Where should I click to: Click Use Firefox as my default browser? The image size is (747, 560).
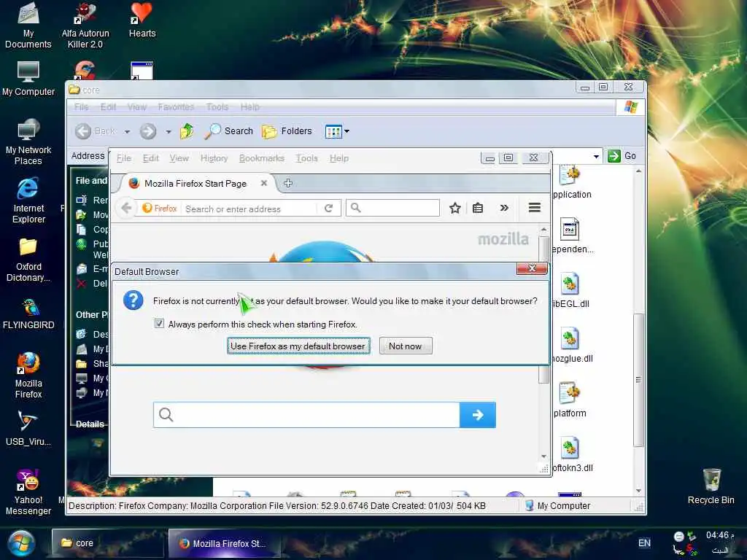click(298, 346)
